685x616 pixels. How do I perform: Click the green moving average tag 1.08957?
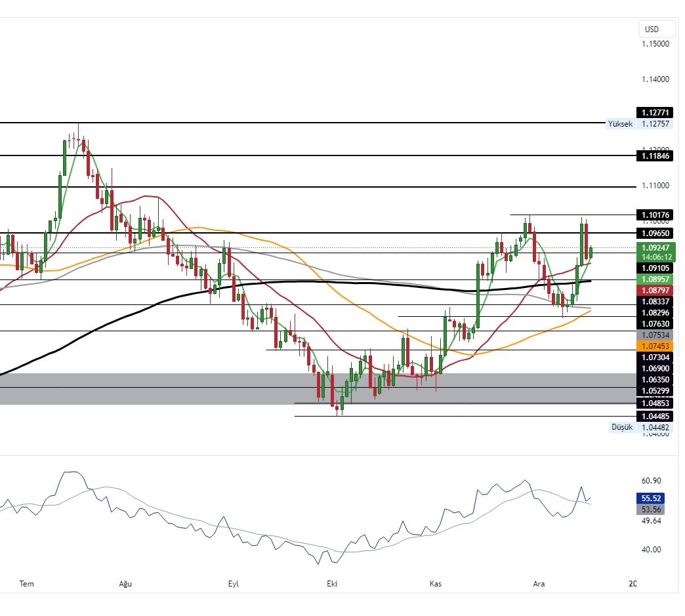point(655,279)
